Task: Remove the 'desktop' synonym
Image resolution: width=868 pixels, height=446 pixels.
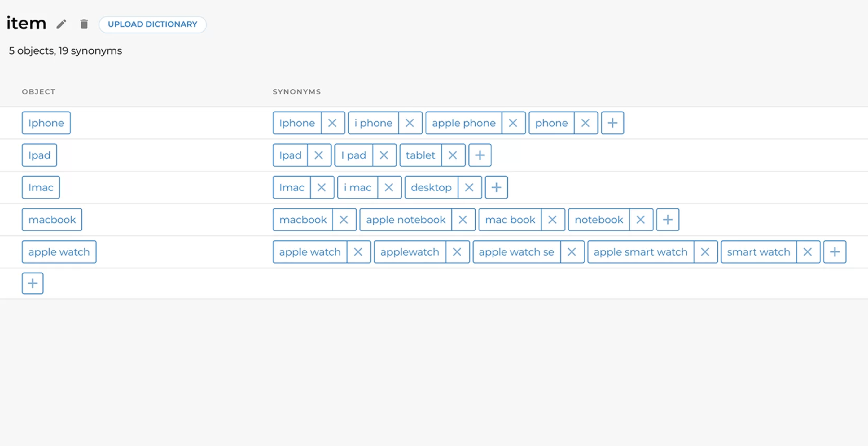Action: 469,187
